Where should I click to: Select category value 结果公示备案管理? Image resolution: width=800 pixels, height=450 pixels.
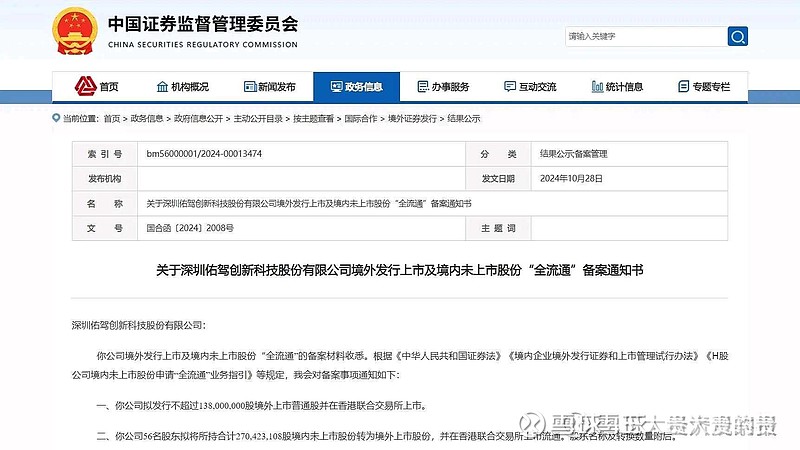click(x=573, y=154)
